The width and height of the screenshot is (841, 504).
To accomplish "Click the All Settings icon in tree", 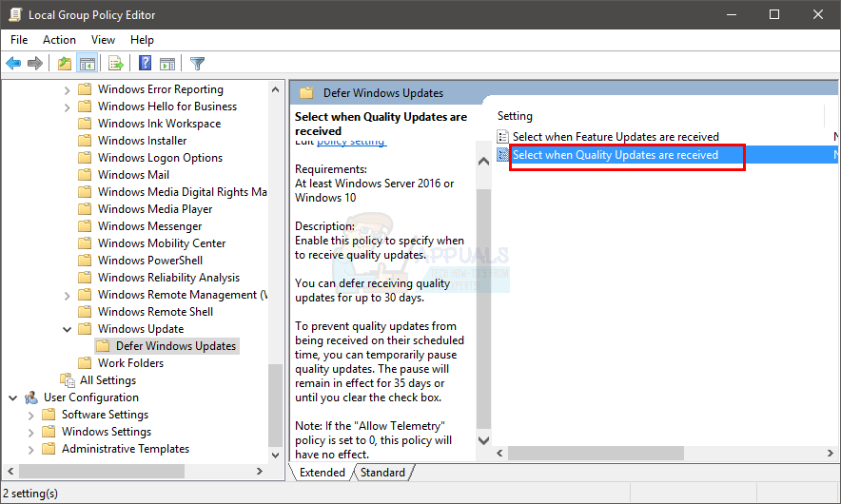I will click(x=68, y=380).
